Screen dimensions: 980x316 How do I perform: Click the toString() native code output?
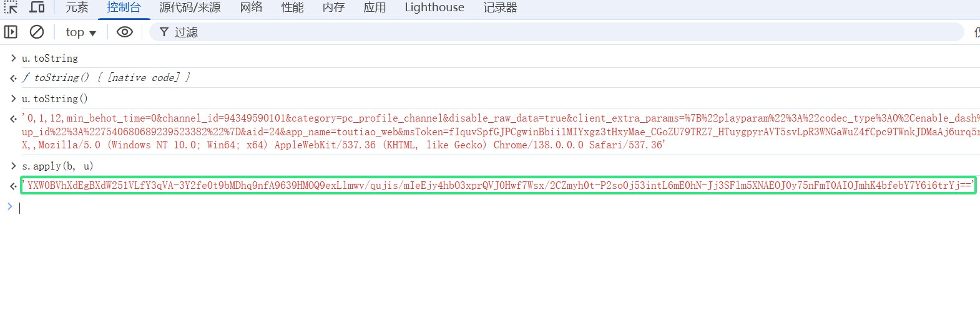coord(106,77)
